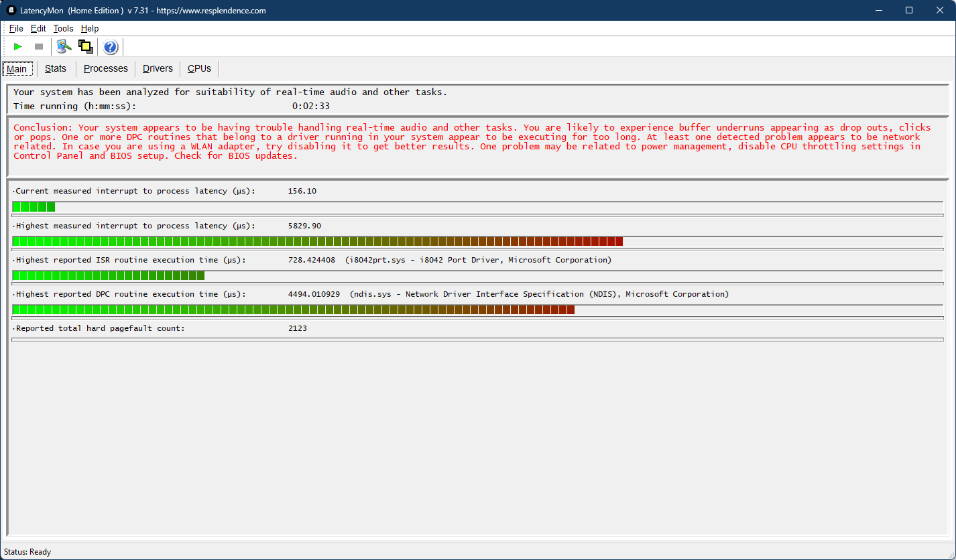Image resolution: width=956 pixels, height=560 pixels.
Task: Switch to the Drivers tab
Action: (158, 68)
